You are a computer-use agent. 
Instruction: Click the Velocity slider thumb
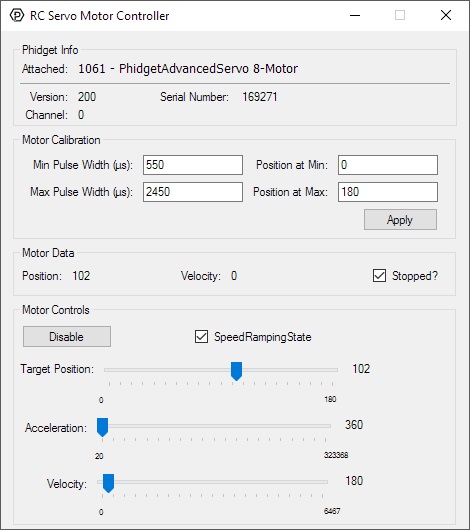coord(108,483)
